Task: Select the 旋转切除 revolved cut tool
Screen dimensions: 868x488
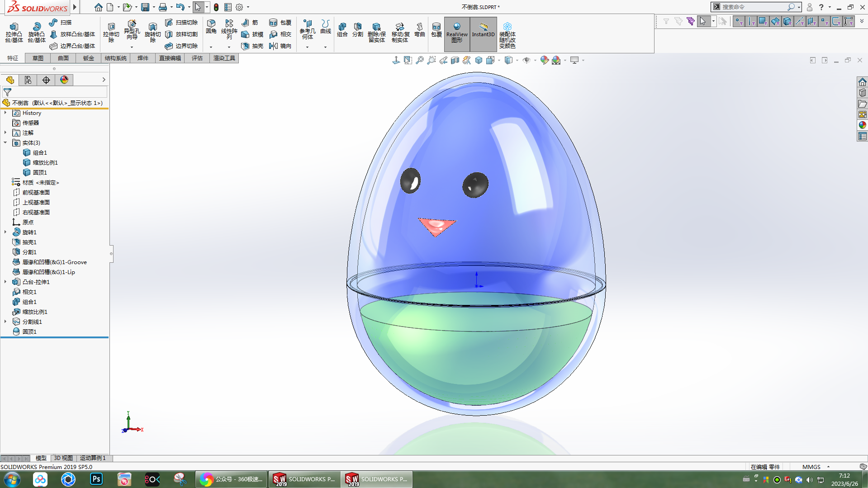Action: (153, 33)
